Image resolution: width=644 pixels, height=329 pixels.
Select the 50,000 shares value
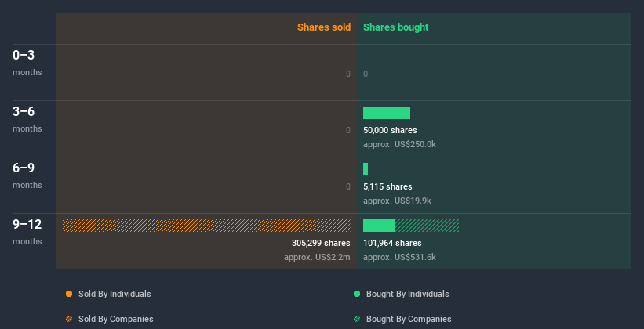pos(390,131)
